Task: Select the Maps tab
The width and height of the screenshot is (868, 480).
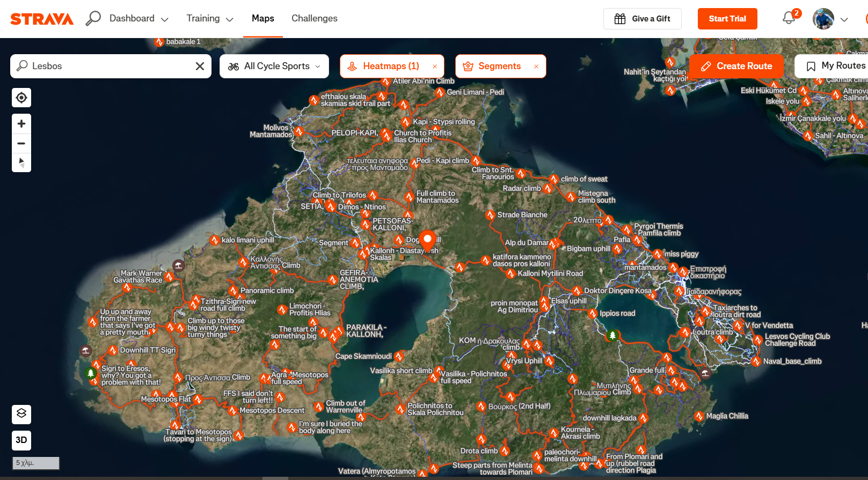Action: tap(262, 19)
